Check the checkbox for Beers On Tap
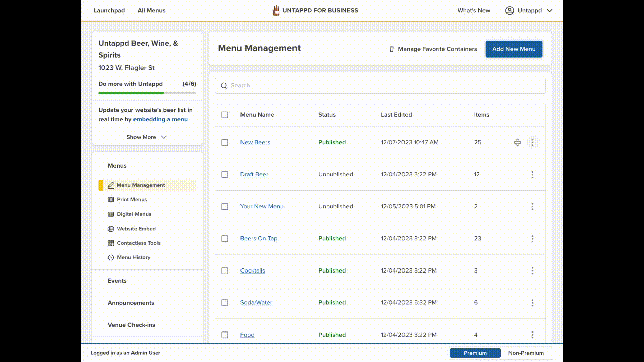The height and width of the screenshot is (362, 644). (x=225, y=239)
